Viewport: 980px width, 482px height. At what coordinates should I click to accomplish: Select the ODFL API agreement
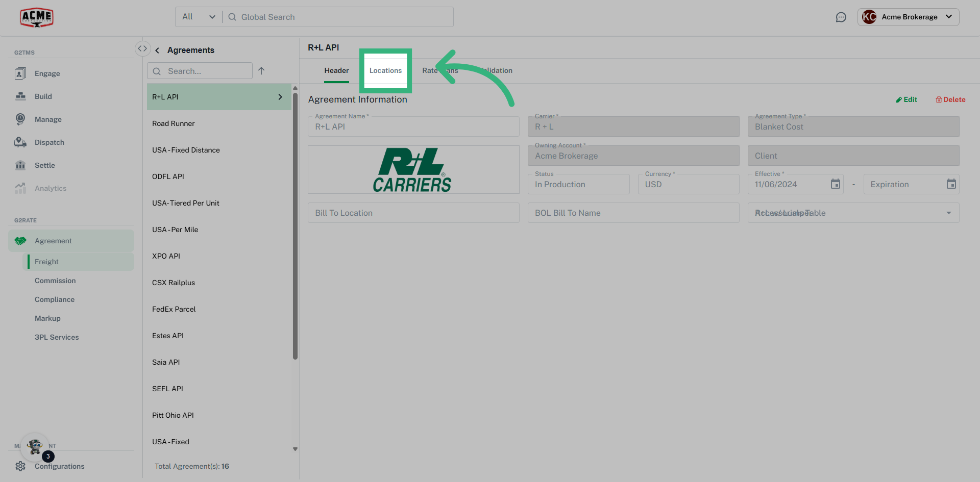tap(168, 176)
